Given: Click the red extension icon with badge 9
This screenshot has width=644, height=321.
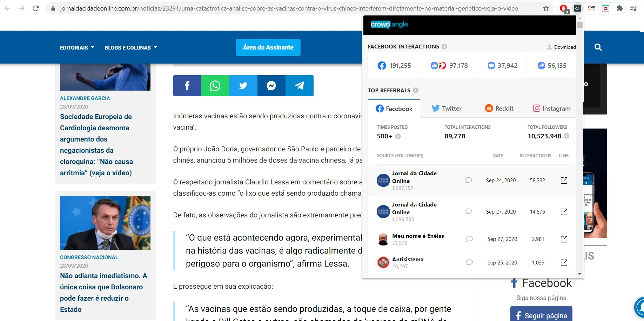Looking at the screenshot, I should pos(564,8).
